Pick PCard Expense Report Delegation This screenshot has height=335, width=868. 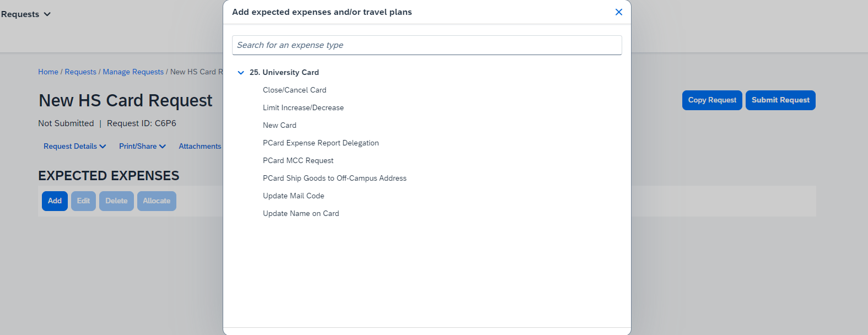click(x=321, y=143)
